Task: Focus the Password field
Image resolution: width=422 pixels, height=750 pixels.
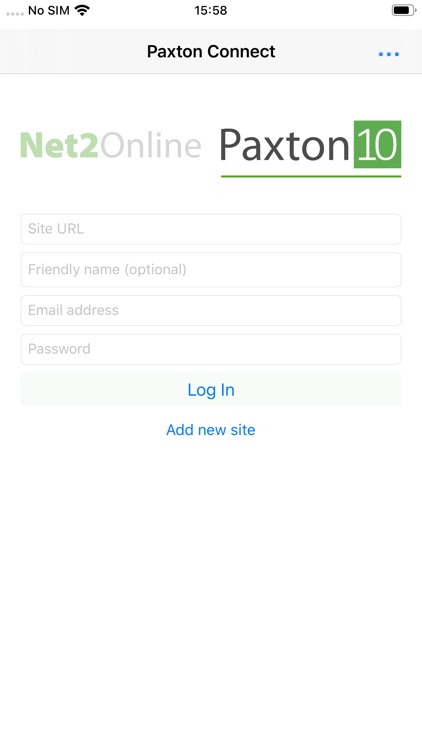Action: [211, 349]
